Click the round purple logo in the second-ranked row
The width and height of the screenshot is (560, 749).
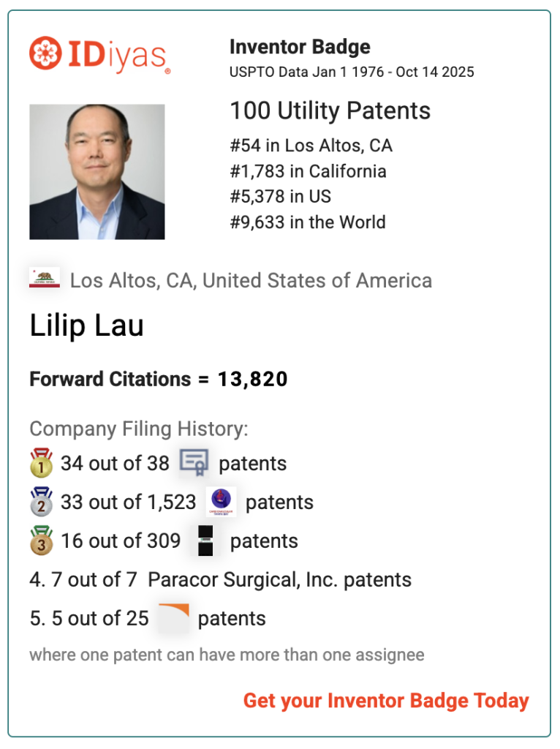(220, 502)
